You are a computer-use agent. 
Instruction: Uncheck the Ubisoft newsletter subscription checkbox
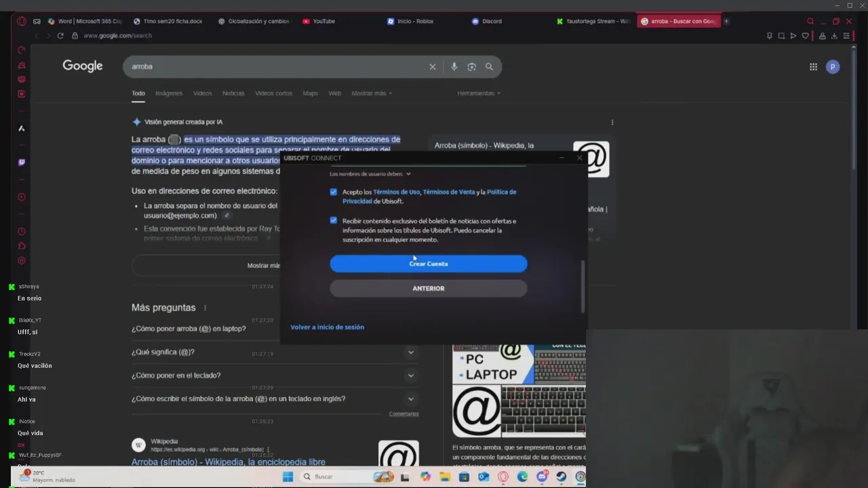pos(334,220)
